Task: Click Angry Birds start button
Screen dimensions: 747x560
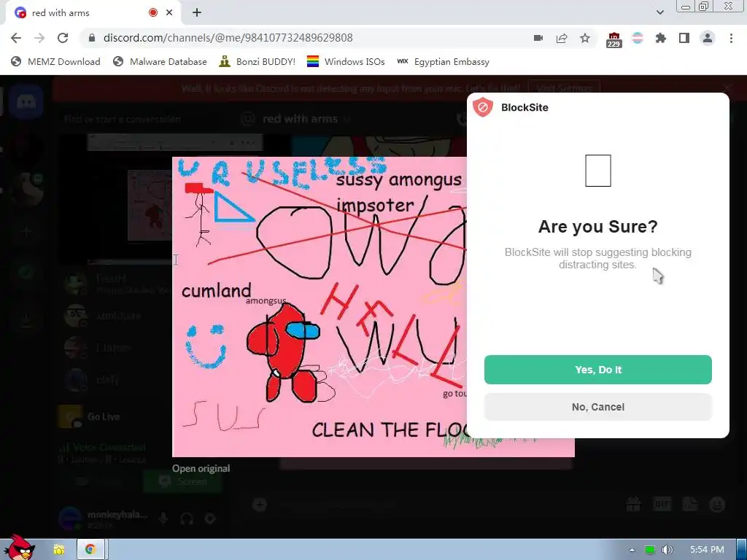Action: 19,548
